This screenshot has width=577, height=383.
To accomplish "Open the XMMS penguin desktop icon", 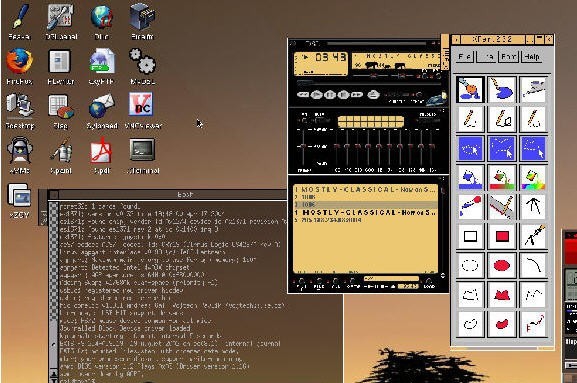I will (x=19, y=156).
